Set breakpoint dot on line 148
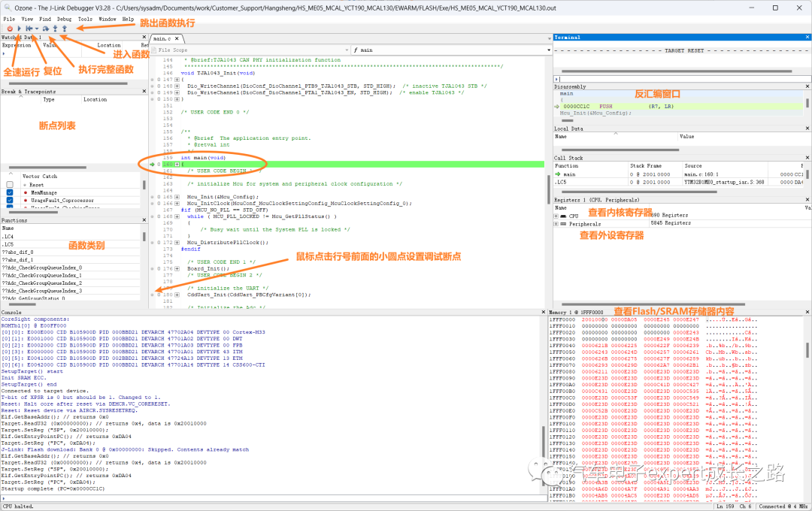 tap(152, 86)
